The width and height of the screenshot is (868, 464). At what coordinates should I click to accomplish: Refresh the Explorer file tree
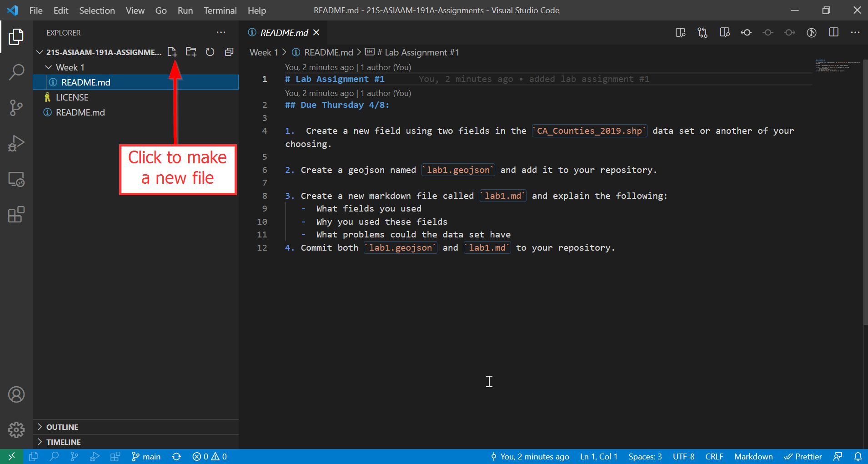click(210, 52)
